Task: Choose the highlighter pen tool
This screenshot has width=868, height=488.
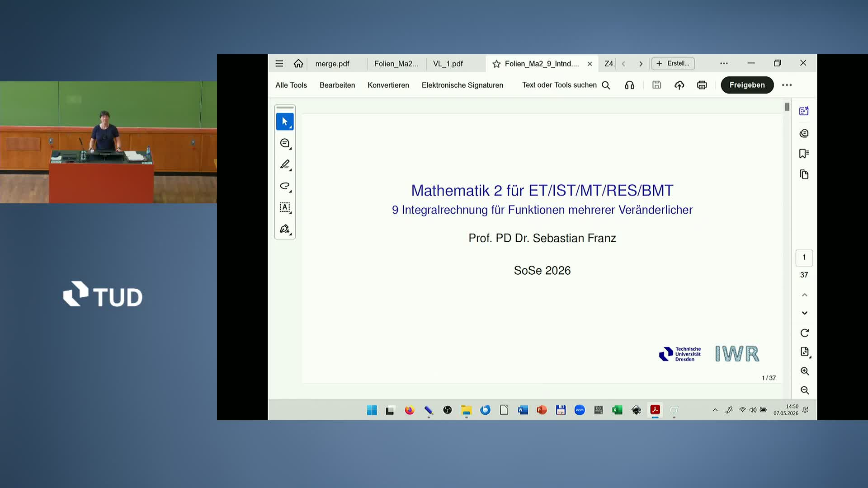Action: [285, 164]
